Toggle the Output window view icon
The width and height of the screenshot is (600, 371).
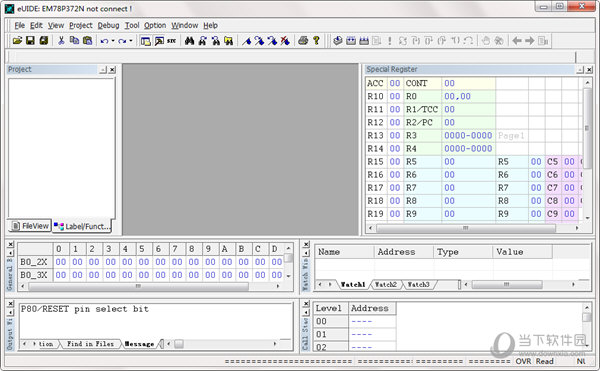[159, 41]
